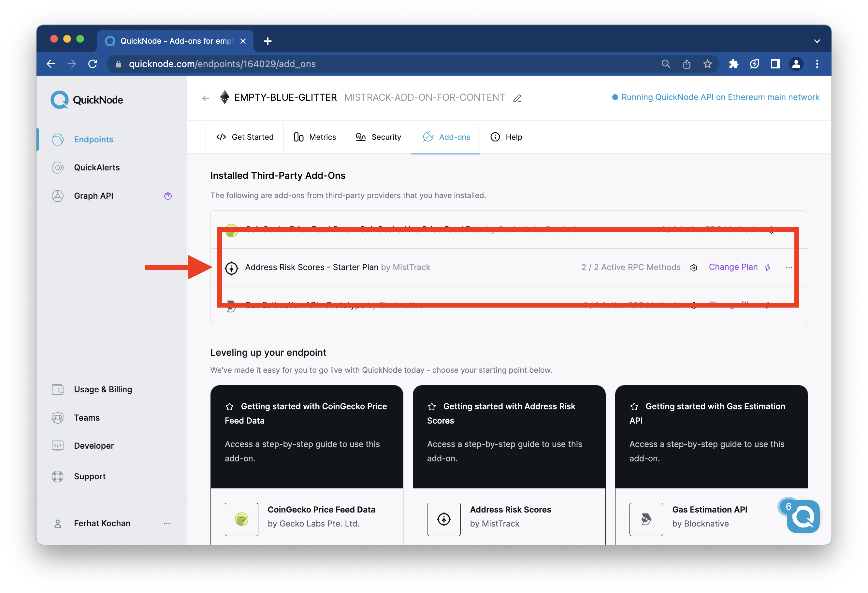Click the star icon on Gas Estimation card
Image resolution: width=868 pixels, height=593 pixels.
[634, 406]
